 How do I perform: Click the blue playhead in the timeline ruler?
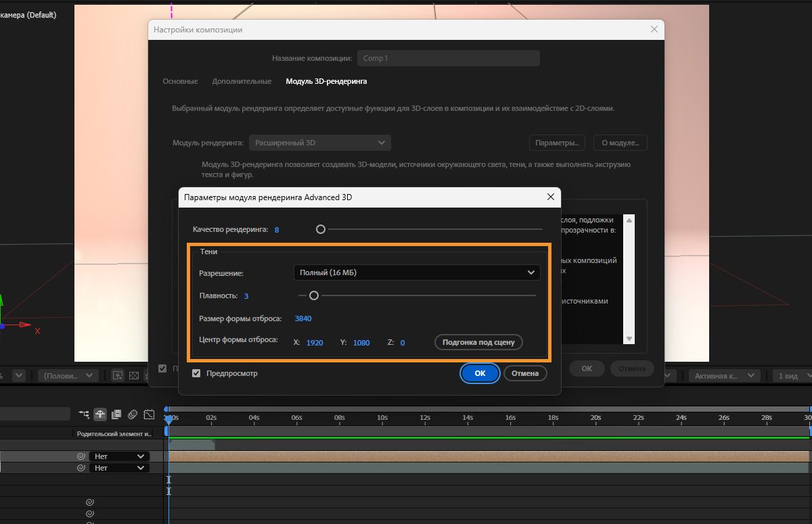click(169, 419)
